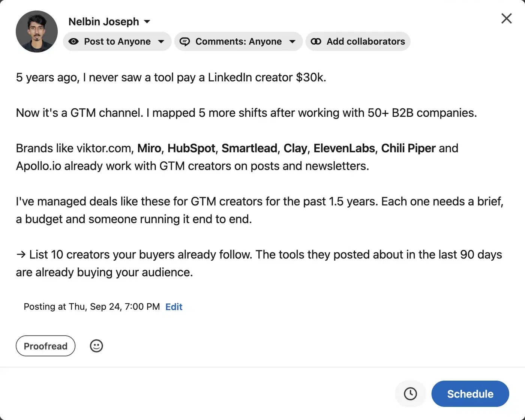The height and width of the screenshot is (420, 525).
Task: Click the bold Smartlead mention
Action: point(249,148)
